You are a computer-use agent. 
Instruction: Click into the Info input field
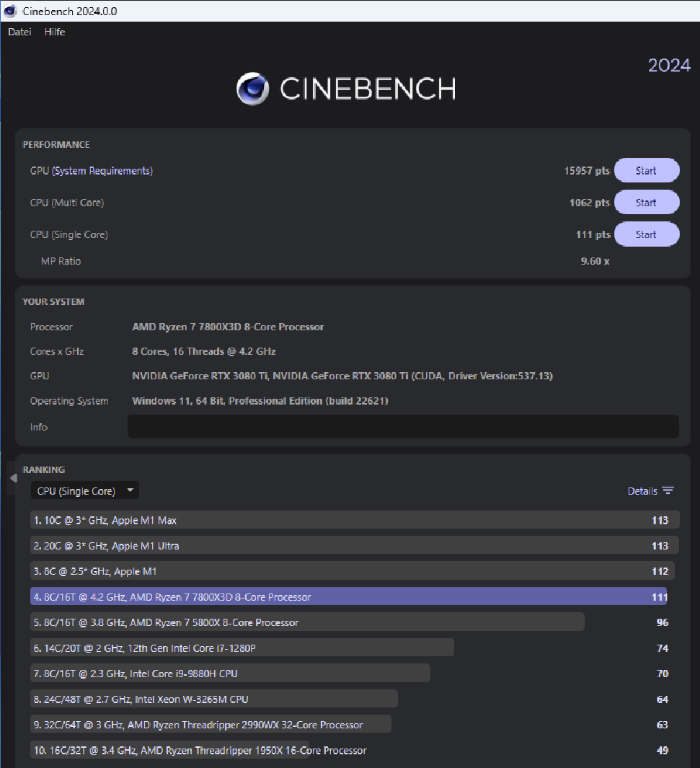point(403,427)
